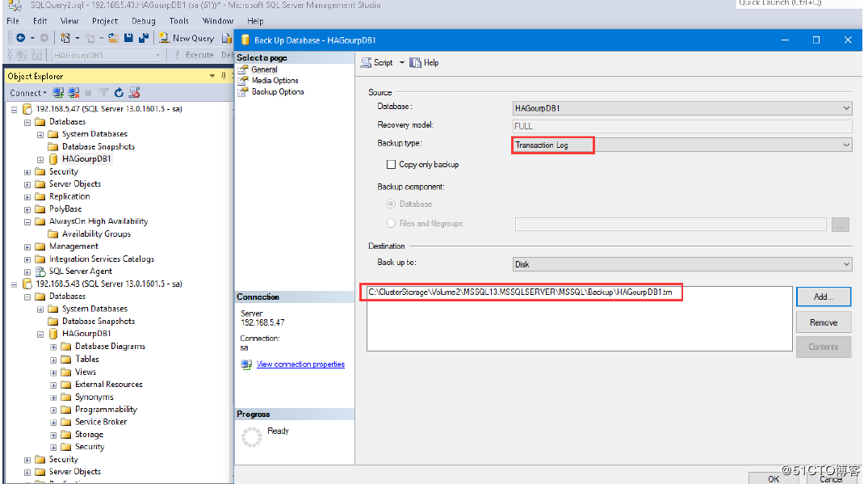868x484 pixels.
Task: Open the available databases combo in toolbar
Action: pyautogui.click(x=107, y=55)
